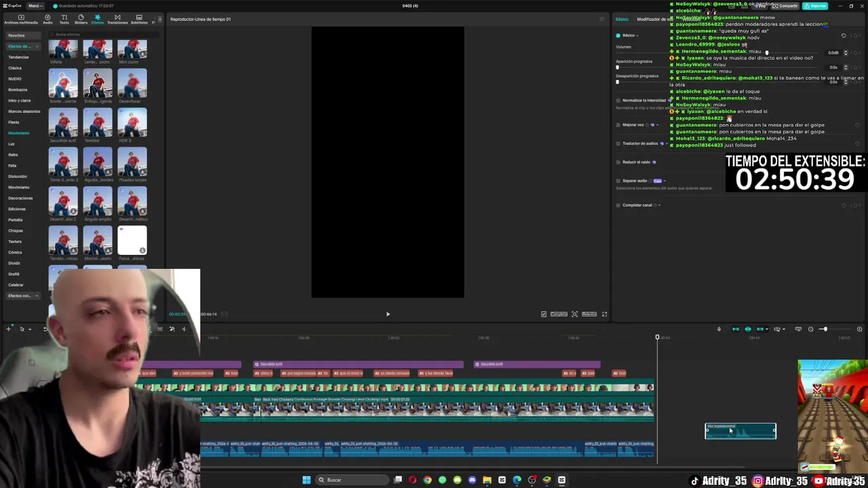Image resolution: width=868 pixels, height=488 pixels.
Task: Open Google Chrome from the taskbar
Action: [x=427, y=480]
